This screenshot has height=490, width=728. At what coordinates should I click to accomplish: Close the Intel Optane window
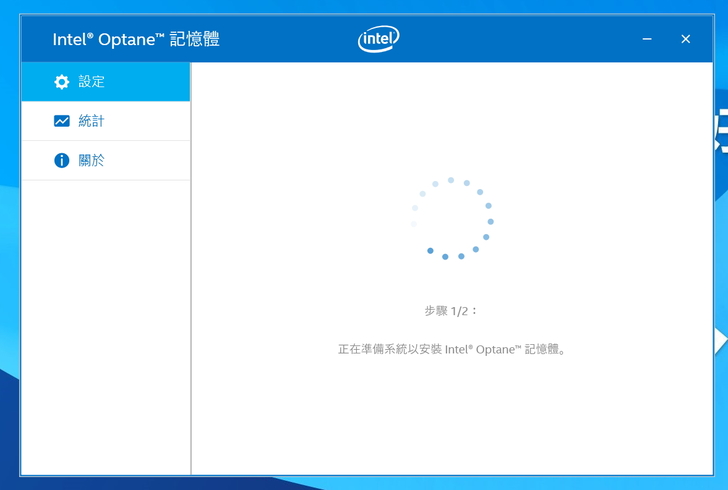click(x=685, y=39)
